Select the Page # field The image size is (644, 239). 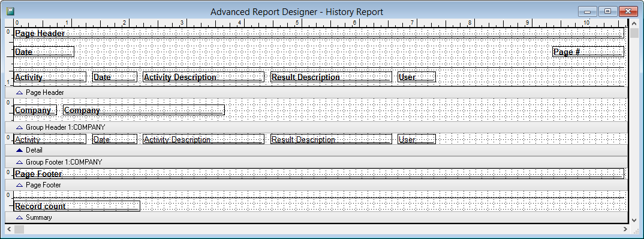[588, 52]
